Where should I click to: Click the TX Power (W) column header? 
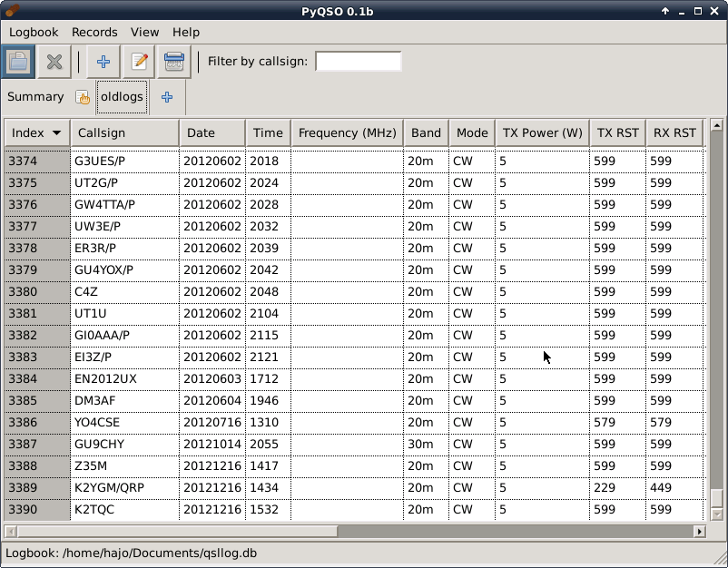click(x=542, y=132)
